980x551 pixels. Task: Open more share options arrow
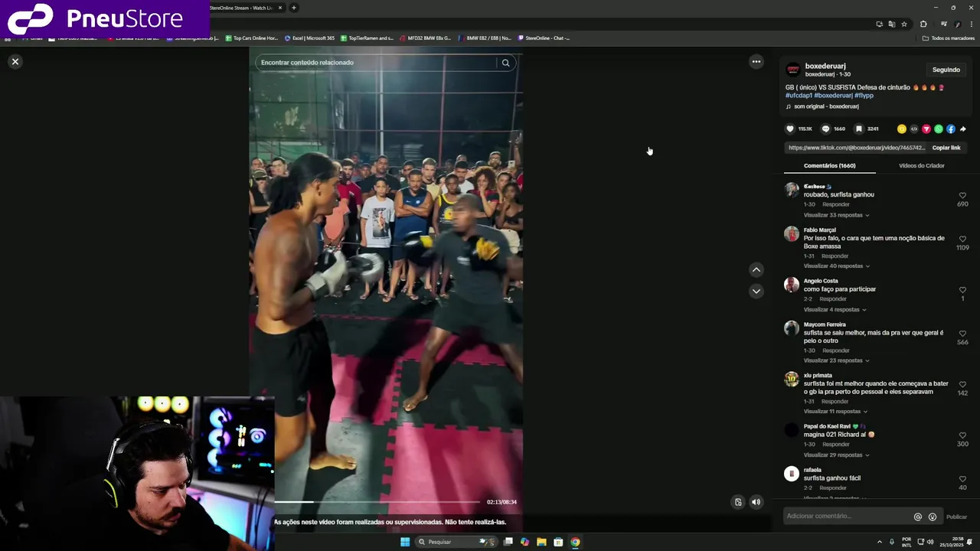[962, 129]
